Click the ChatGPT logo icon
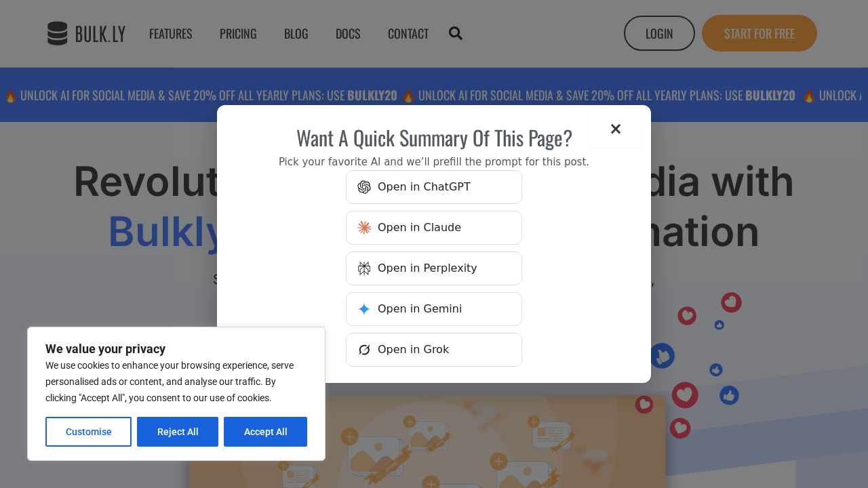868x488 pixels. pyautogui.click(x=364, y=187)
